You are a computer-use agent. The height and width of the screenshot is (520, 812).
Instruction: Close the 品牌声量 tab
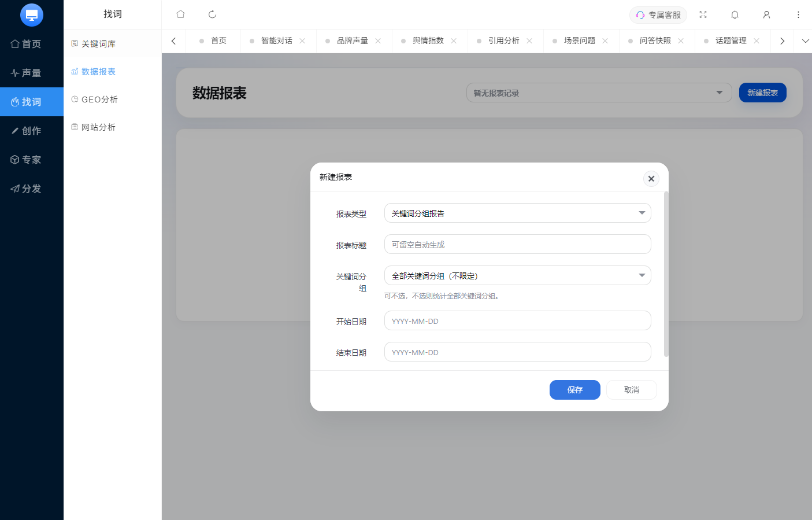click(x=378, y=41)
